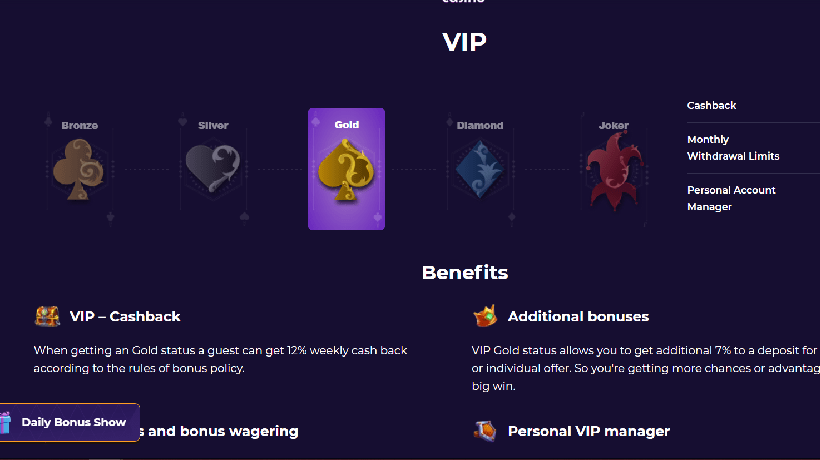Click the Personal VIP manager icon
820x460 pixels.
(485, 431)
